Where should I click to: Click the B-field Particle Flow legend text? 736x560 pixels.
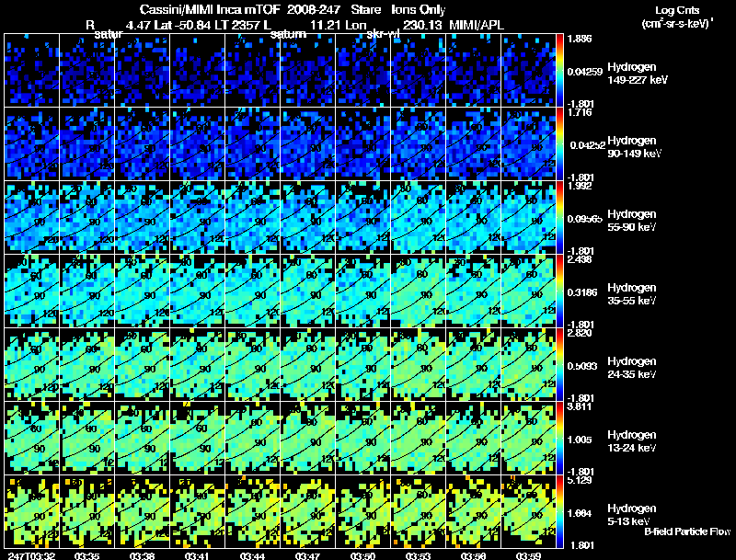coord(687,531)
